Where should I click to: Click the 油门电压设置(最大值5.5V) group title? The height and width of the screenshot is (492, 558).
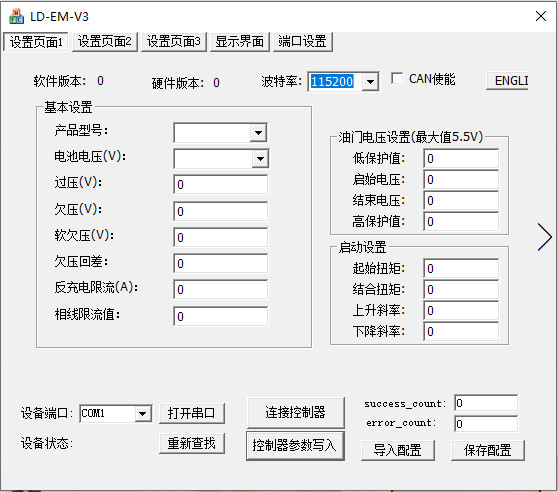point(410,137)
